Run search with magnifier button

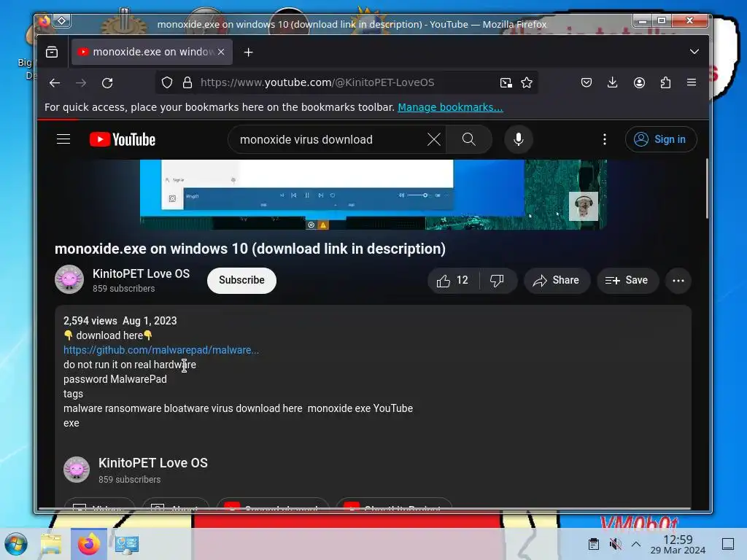click(469, 139)
